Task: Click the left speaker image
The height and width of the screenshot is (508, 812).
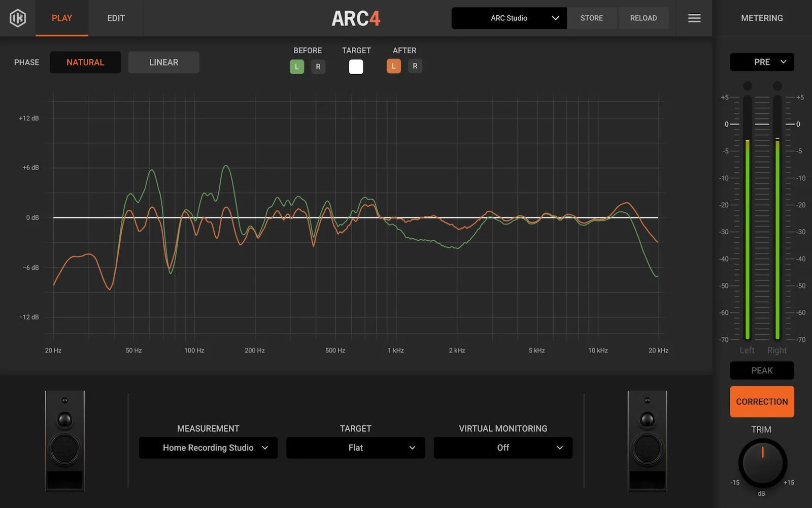Action: click(65, 441)
